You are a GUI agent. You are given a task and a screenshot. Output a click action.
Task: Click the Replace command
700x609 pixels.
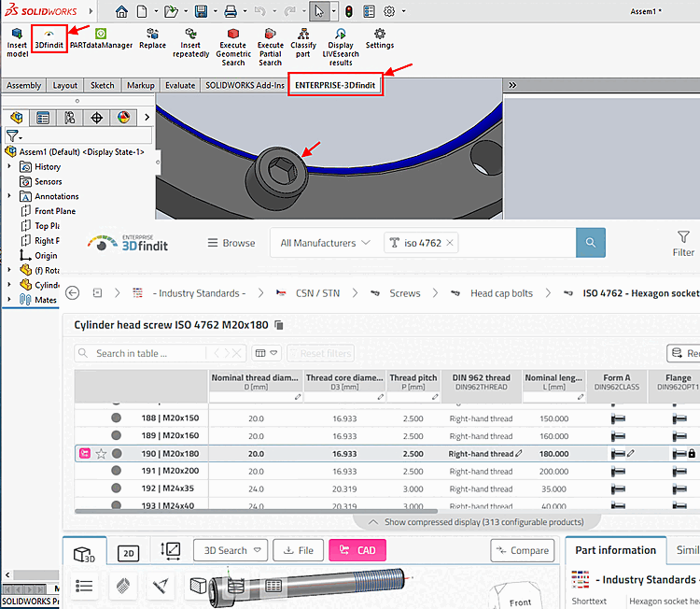coord(152,39)
